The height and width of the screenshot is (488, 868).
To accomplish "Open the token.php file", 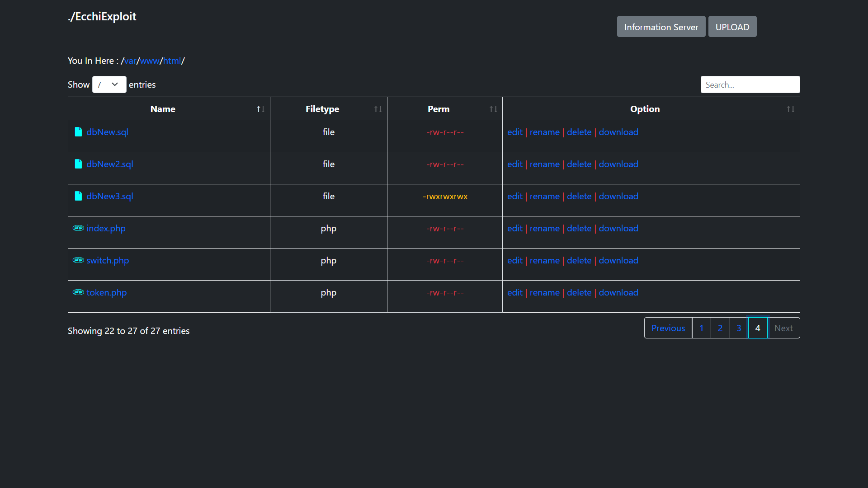I will pos(106,292).
